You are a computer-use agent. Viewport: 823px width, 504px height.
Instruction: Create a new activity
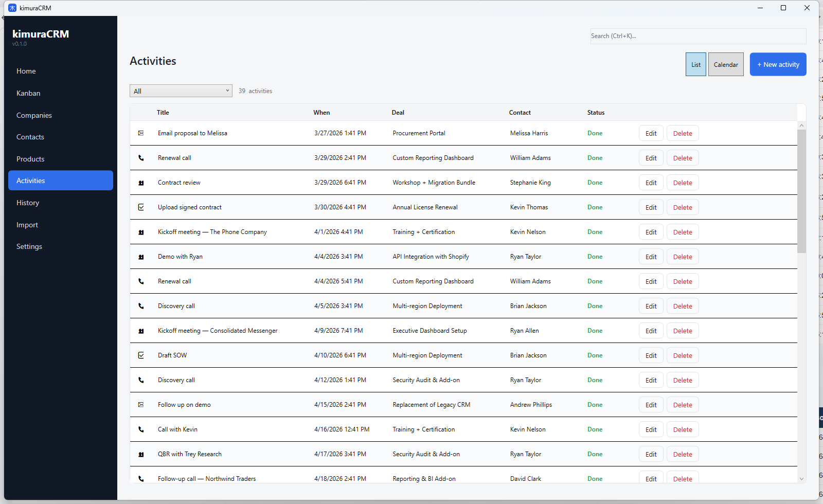(x=778, y=64)
